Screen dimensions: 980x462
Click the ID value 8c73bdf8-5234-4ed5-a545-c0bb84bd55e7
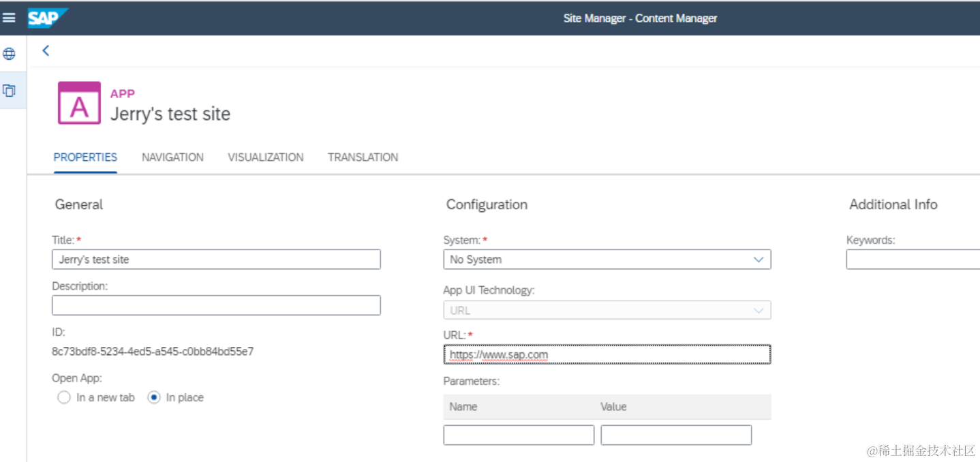coord(153,352)
